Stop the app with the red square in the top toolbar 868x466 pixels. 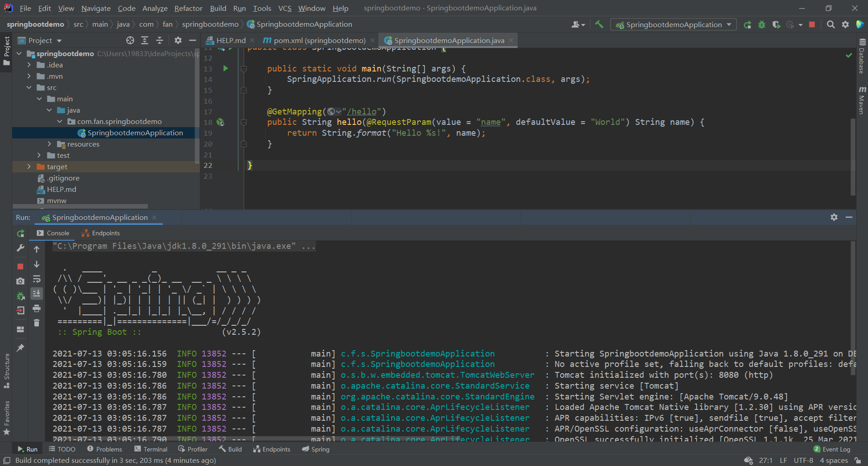812,24
